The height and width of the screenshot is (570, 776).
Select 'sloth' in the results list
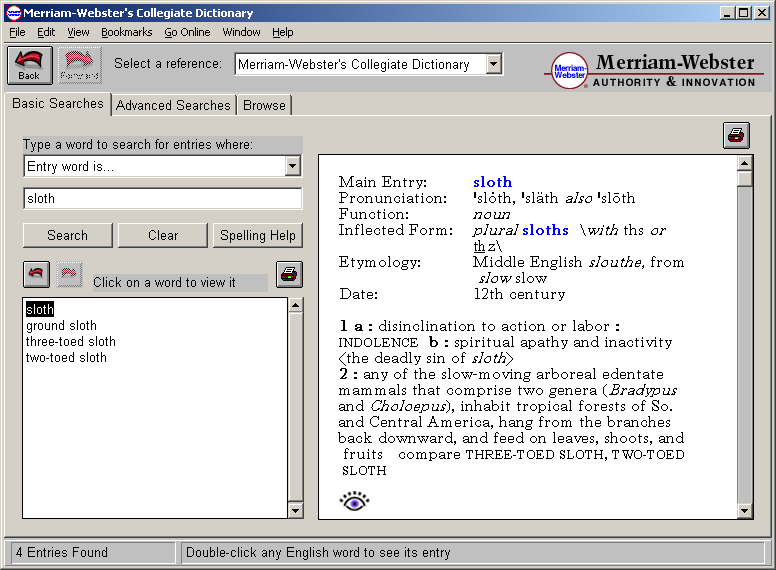(x=40, y=309)
